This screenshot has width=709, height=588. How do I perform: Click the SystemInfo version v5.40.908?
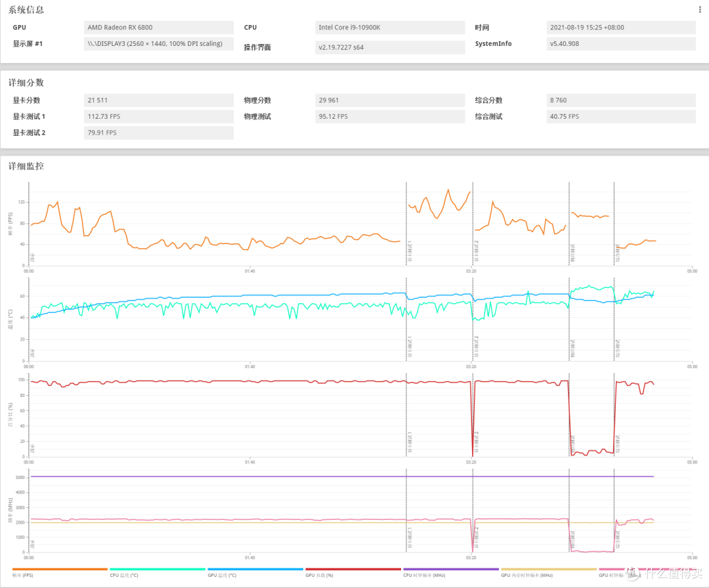(621, 44)
